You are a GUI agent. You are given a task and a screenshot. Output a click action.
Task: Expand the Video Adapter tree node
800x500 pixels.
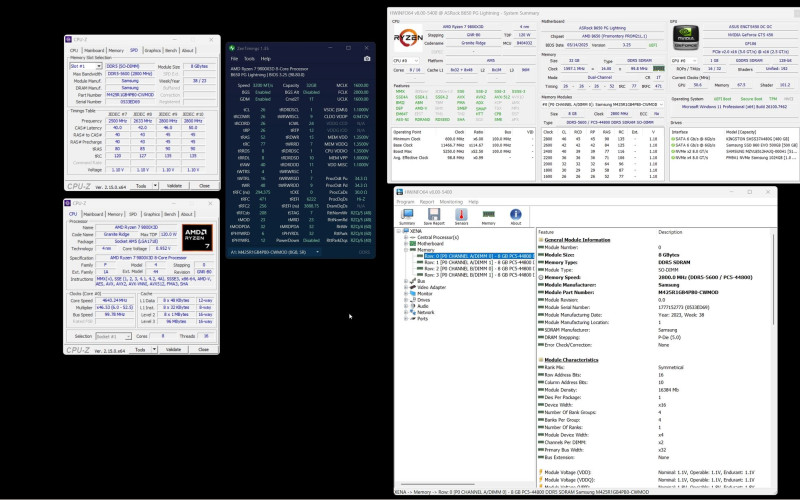(x=406, y=287)
